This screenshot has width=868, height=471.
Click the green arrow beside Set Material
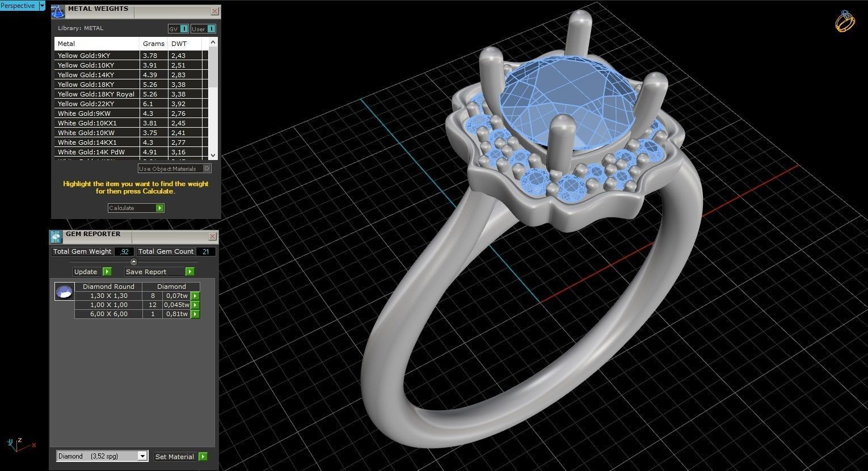point(203,457)
